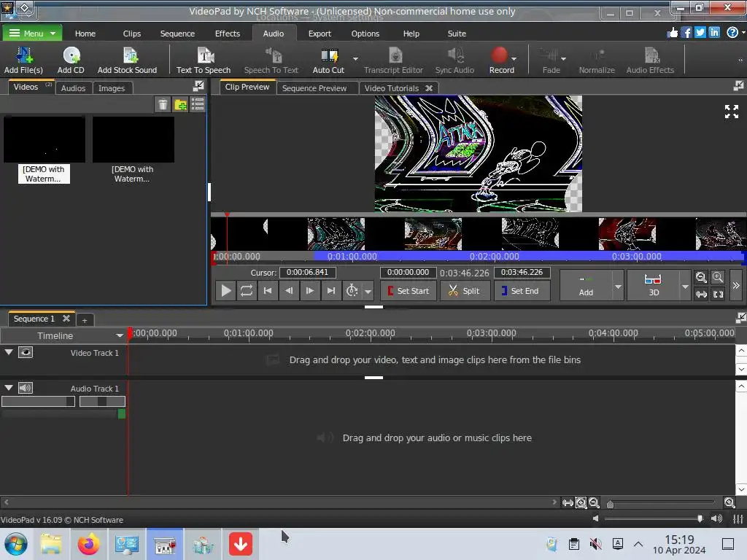
Task: Switch bin to list view
Action: pos(198,104)
